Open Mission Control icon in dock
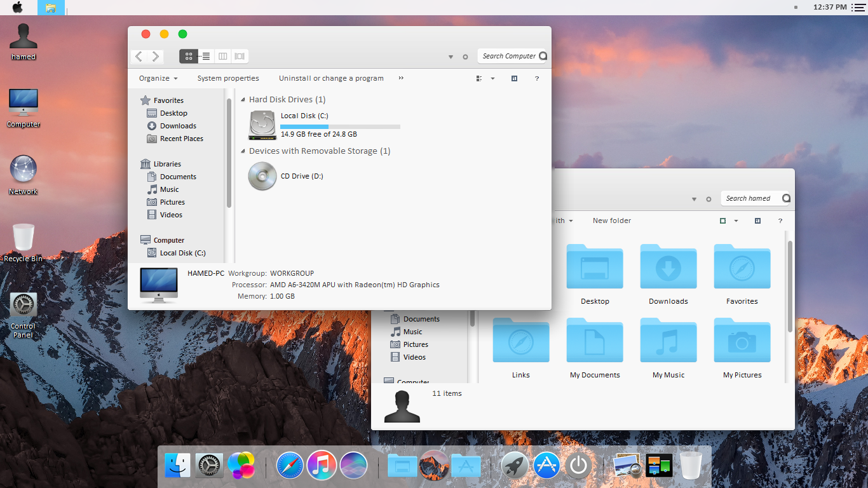868x488 pixels. 659,466
